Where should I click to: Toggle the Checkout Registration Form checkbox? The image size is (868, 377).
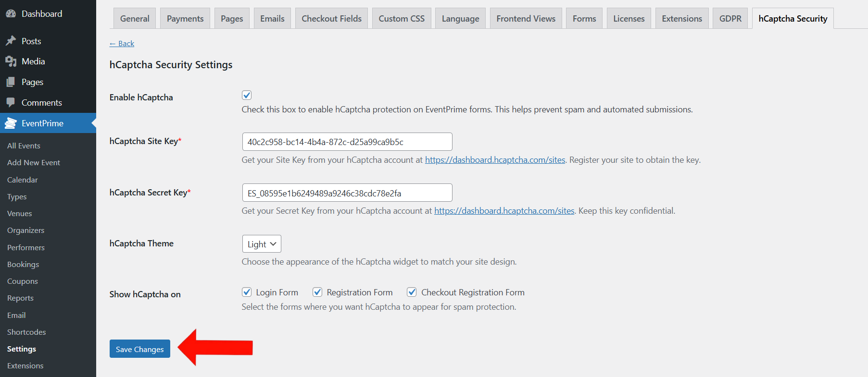pyautogui.click(x=412, y=292)
